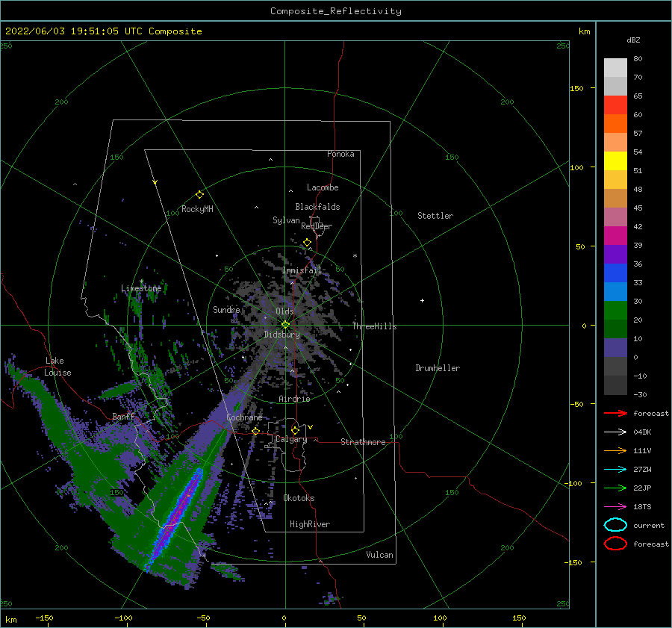672x628 pixels.
Task: Click the Olds label
Action: point(284,311)
